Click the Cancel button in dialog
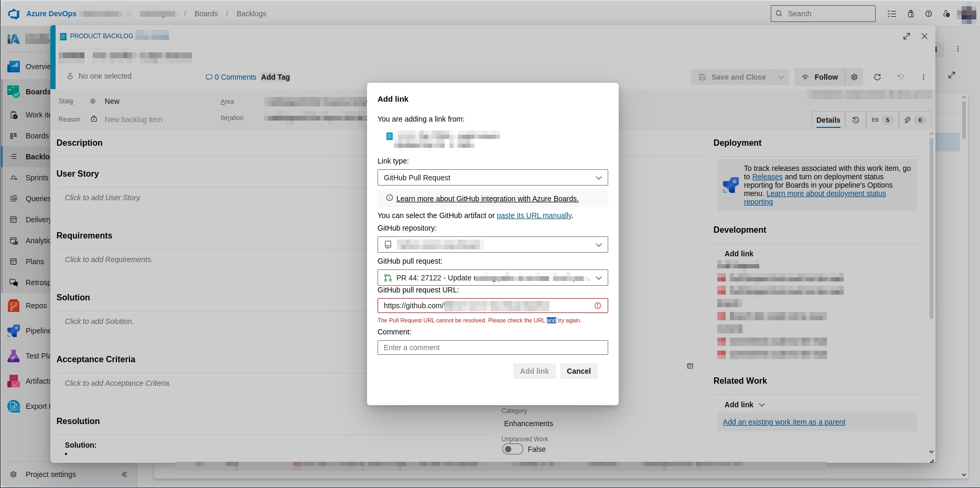 click(579, 371)
